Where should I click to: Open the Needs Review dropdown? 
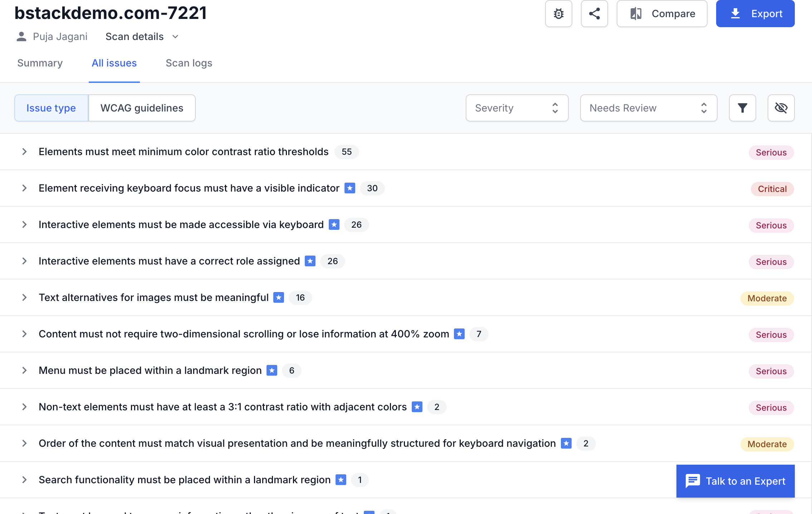pyautogui.click(x=648, y=108)
